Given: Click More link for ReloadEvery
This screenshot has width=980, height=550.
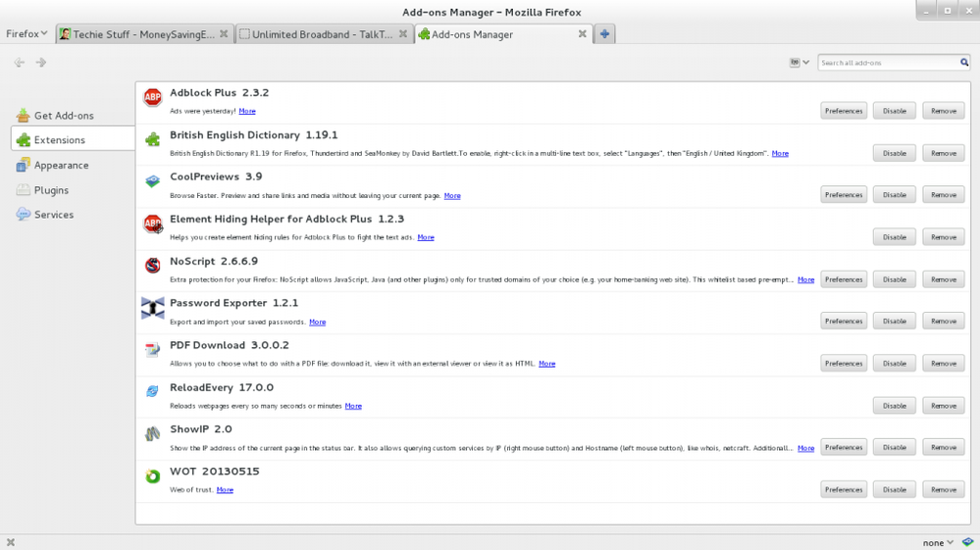Looking at the screenshot, I should [x=353, y=406].
